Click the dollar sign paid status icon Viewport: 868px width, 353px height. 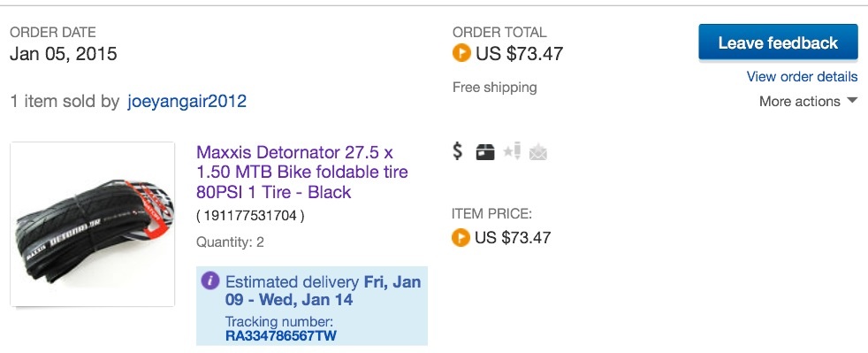pos(457,150)
